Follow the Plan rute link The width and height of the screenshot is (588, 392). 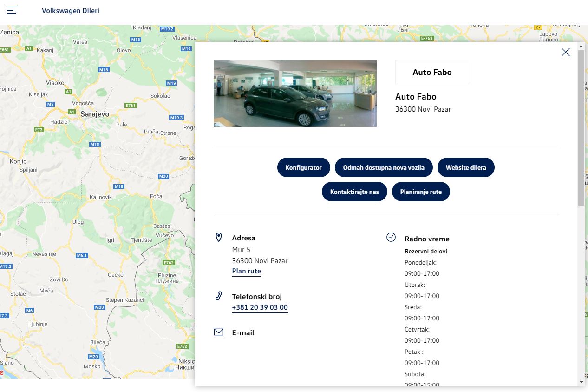pyautogui.click(x=247, y=271)
